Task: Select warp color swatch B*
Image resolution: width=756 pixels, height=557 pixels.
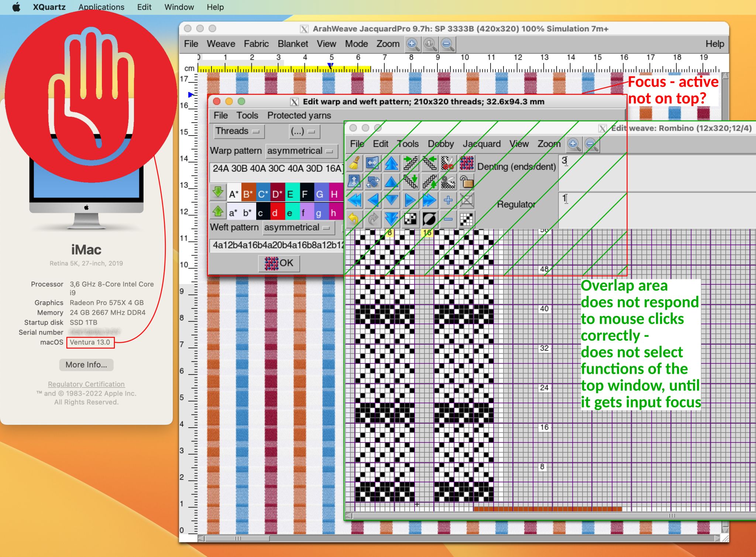Action: click(x=248, y=193)
